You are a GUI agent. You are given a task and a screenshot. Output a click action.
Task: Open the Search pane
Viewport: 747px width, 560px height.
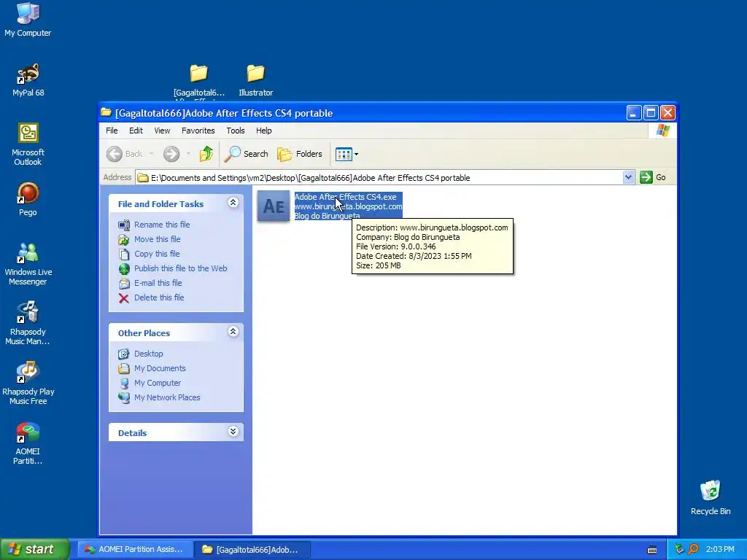247,154
